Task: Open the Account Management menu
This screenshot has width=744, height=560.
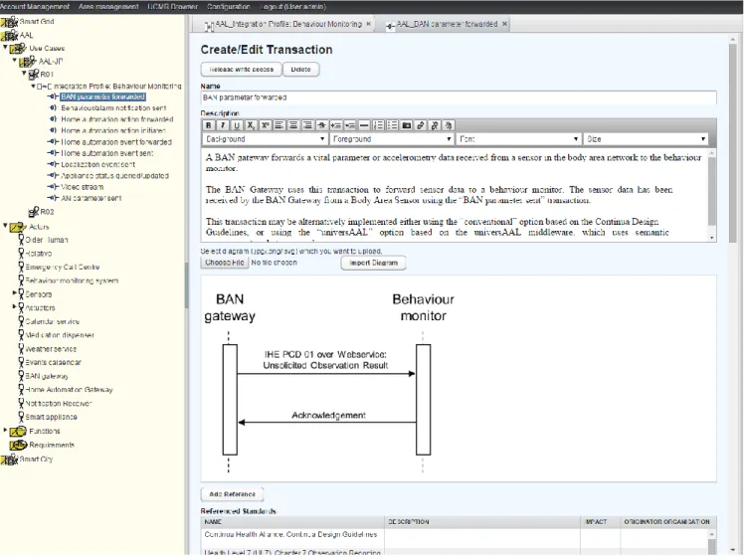Action: (x=35, y=7)
